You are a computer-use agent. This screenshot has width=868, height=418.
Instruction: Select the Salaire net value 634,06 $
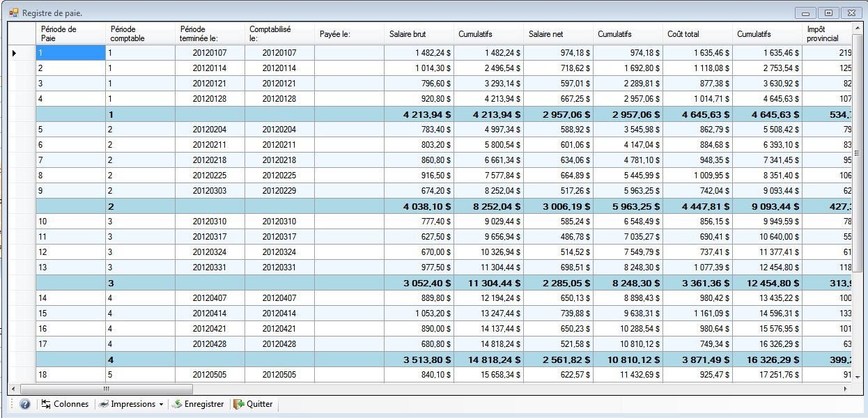558,160
